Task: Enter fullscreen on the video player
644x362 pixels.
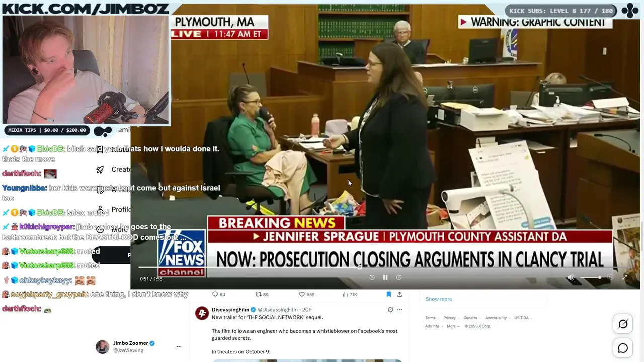Action: 625,277
